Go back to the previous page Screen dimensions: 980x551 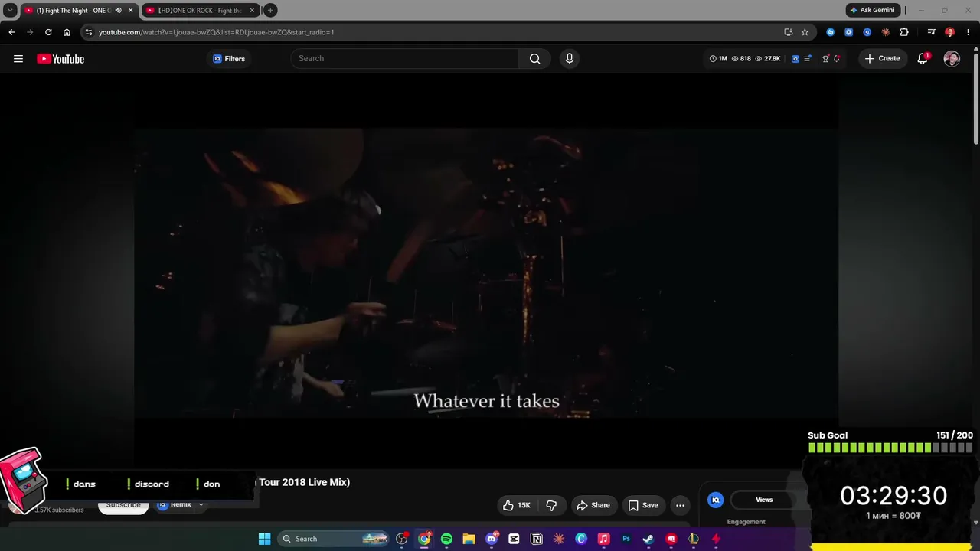click(x=11, y=32)
